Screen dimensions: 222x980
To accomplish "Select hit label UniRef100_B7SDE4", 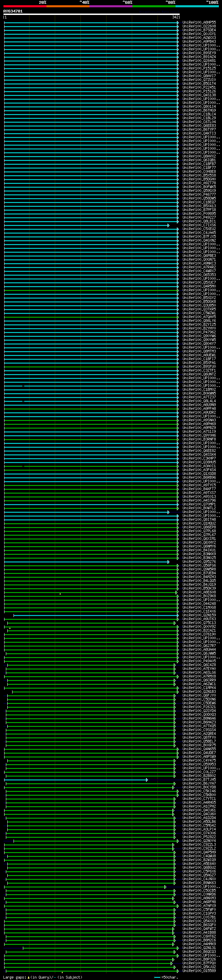I will pyautogui.click(x=199, y=30).
